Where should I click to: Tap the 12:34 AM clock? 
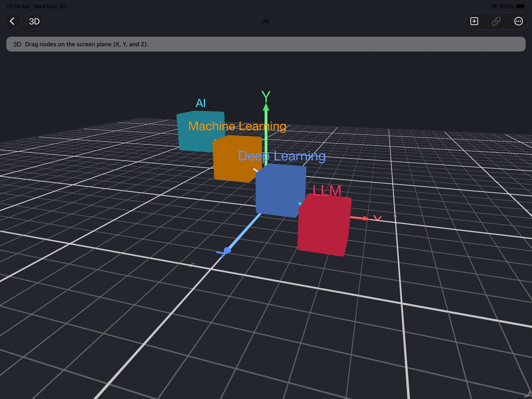[18, 6]
